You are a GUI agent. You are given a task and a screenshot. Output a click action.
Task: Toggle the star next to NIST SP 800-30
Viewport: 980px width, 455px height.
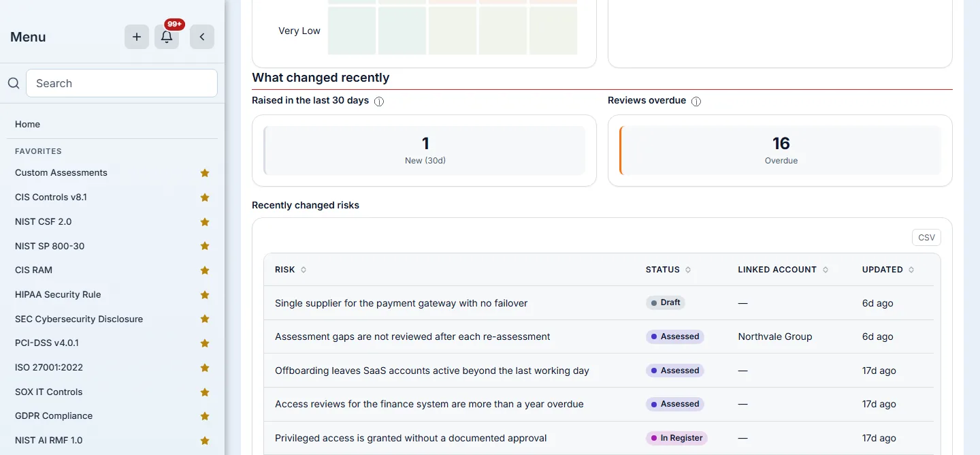click(205, 246)
